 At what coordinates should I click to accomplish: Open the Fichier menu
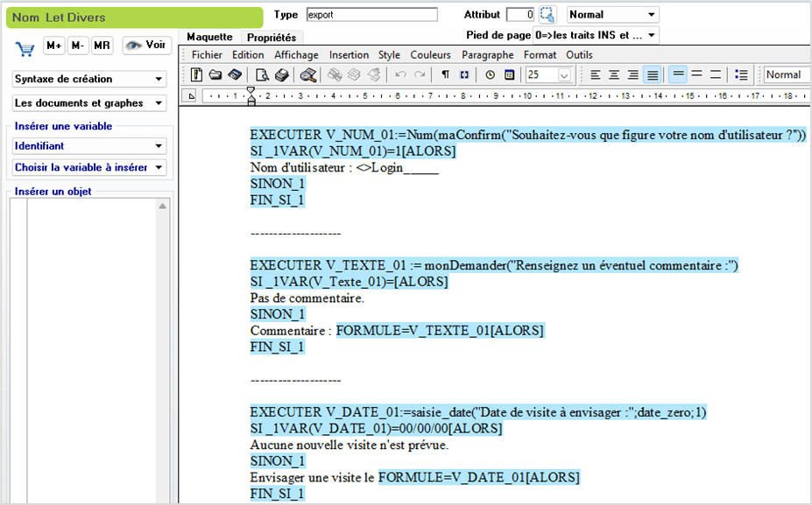click(x=207, y=55)
